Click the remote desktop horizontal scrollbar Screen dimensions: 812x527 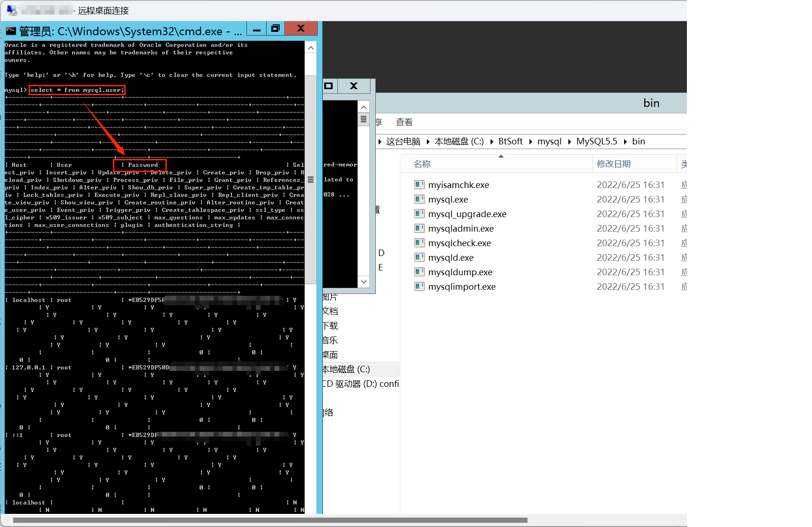pyautogui.click(x=270, y=520)
